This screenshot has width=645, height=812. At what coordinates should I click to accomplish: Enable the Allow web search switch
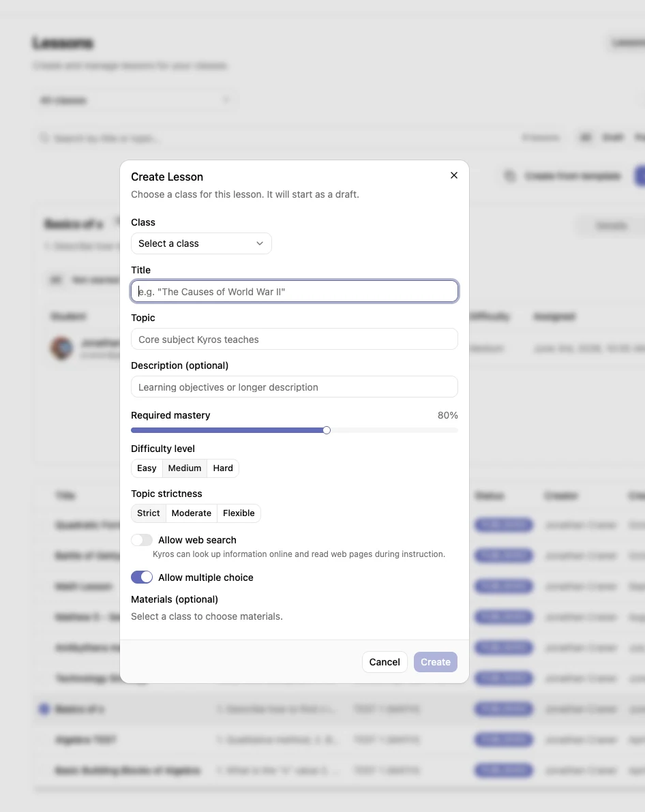click(141, 540)
